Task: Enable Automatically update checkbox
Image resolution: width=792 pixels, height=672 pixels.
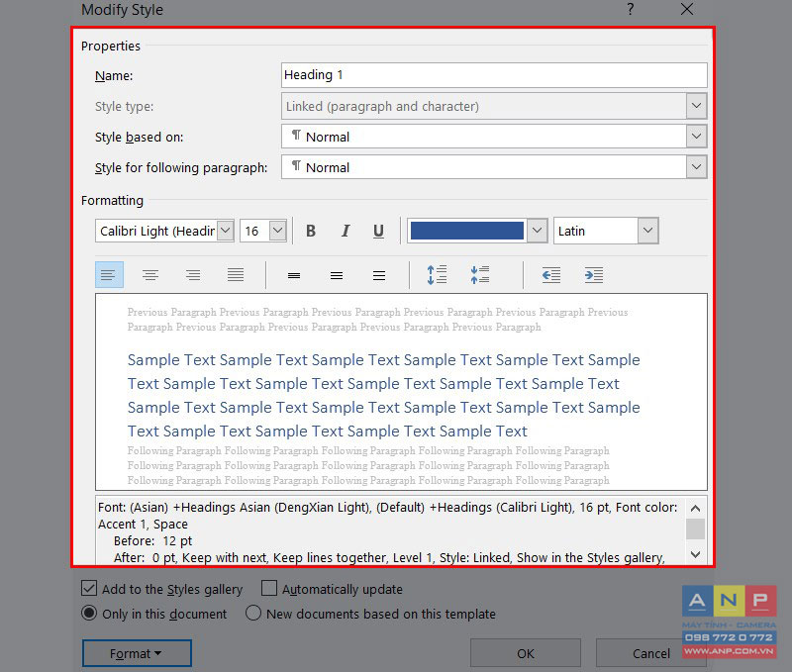Action: click(x=269, y=588)
